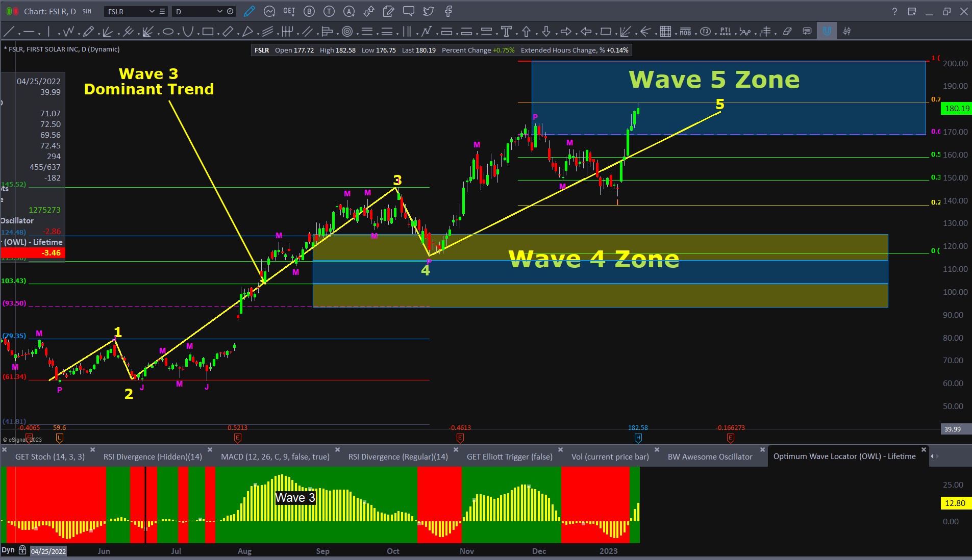The height and width of the screenshot is (560, 972).
Task: Click the Dyn scaling button
Action: [8, 550]
